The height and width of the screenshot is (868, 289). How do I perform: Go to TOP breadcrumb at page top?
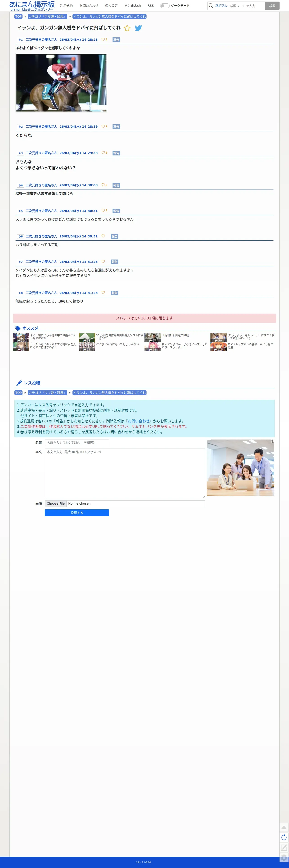click(x=18, y=16)
